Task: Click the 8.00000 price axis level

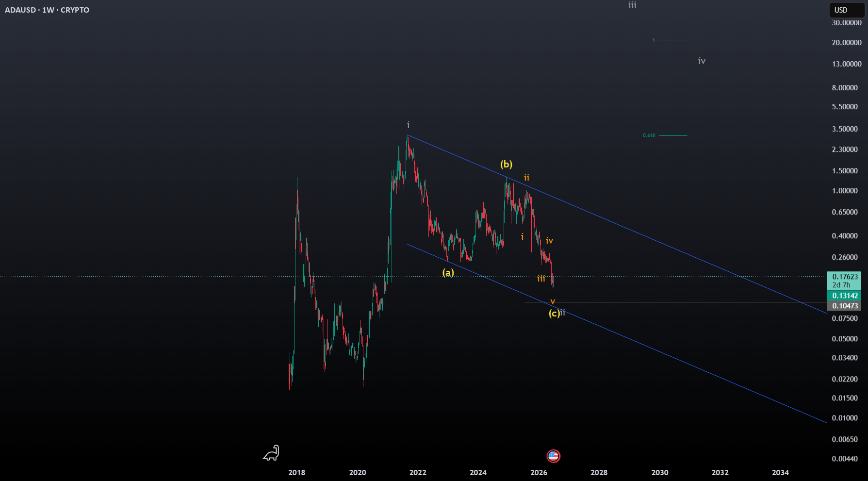Action: click(845, 88)
